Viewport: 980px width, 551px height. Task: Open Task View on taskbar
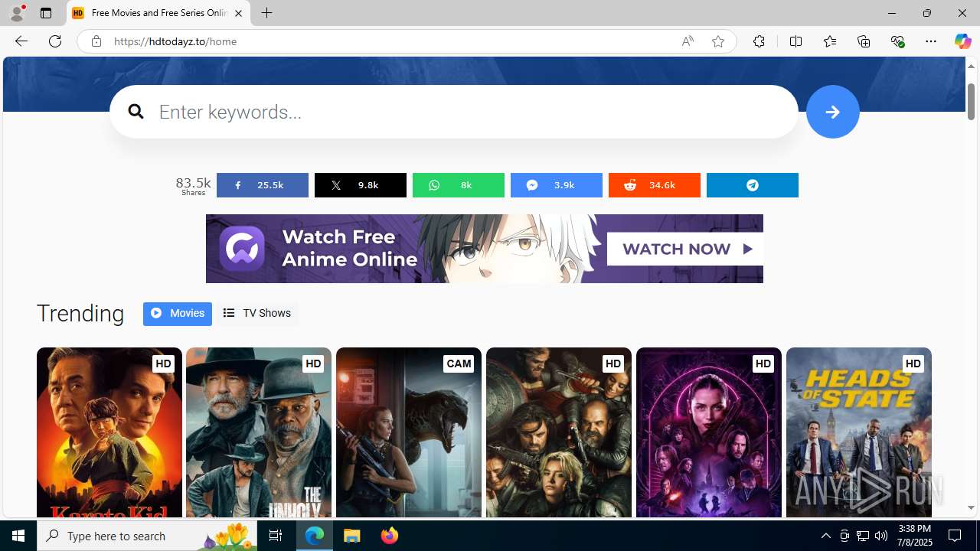[x=276, y=536]
